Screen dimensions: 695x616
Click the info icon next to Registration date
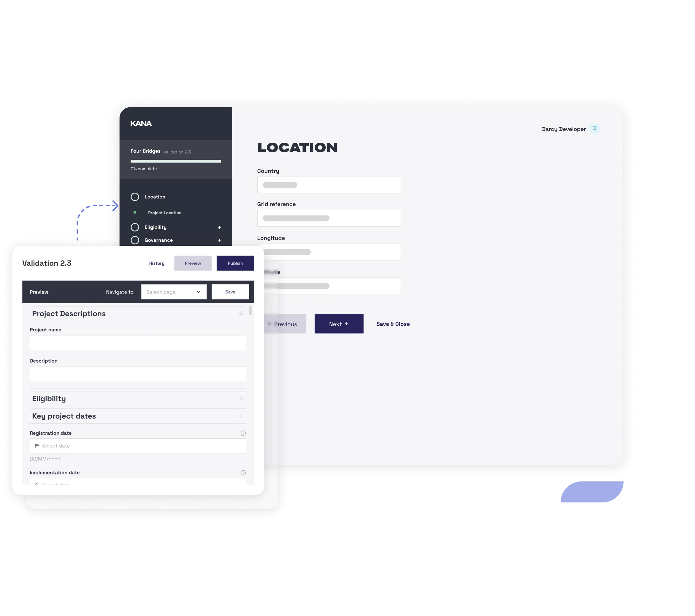click(243, 432)
